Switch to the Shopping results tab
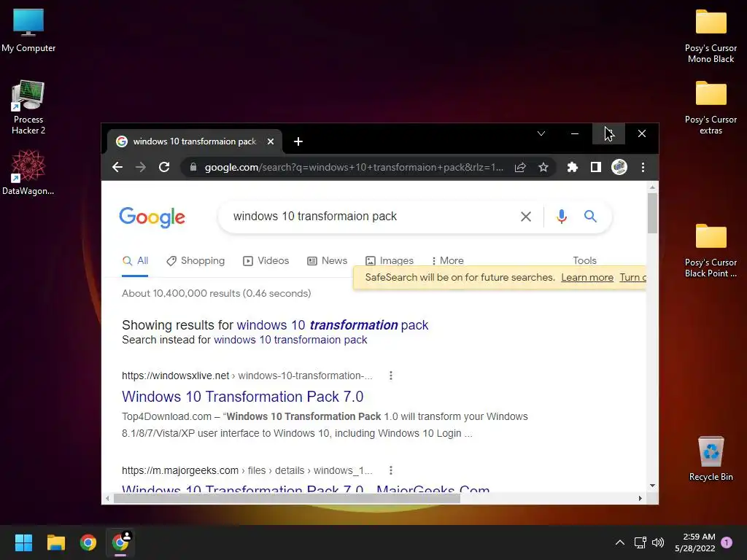The height and width of the screenshot is (560, 747). (x=196, y=260)
